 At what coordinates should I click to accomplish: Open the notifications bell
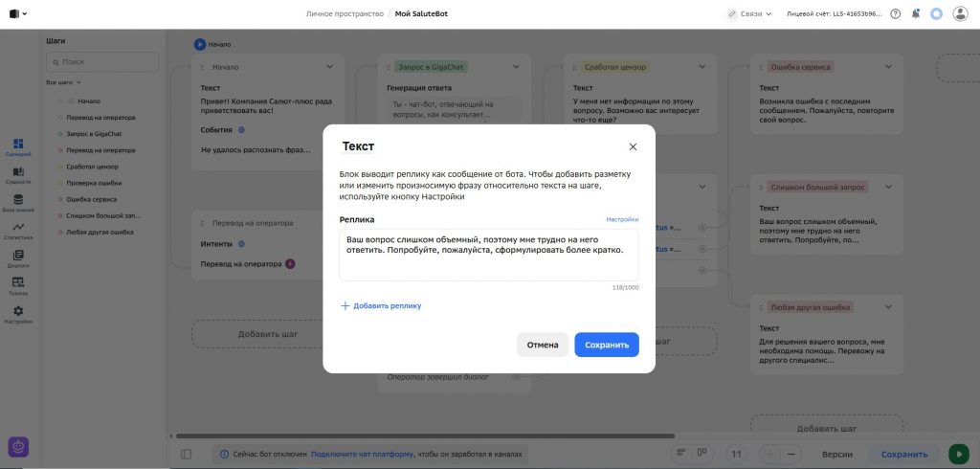916,13
